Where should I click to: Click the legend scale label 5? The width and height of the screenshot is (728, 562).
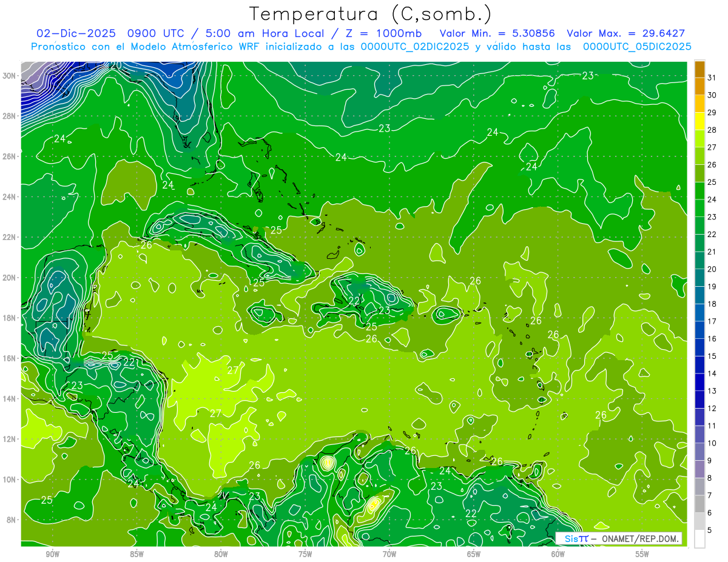click(x=710, y=530)
